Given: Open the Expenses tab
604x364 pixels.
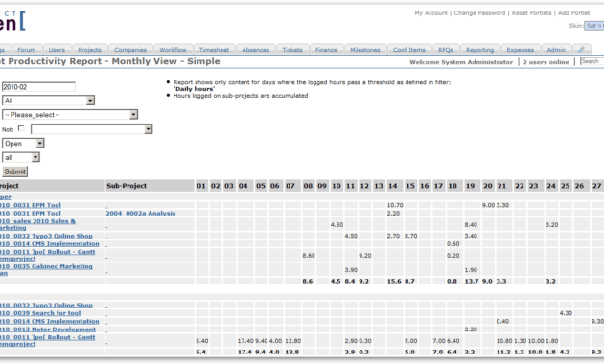Looking at the screenshot, I should pyautogui.click(x=521, y=49).
